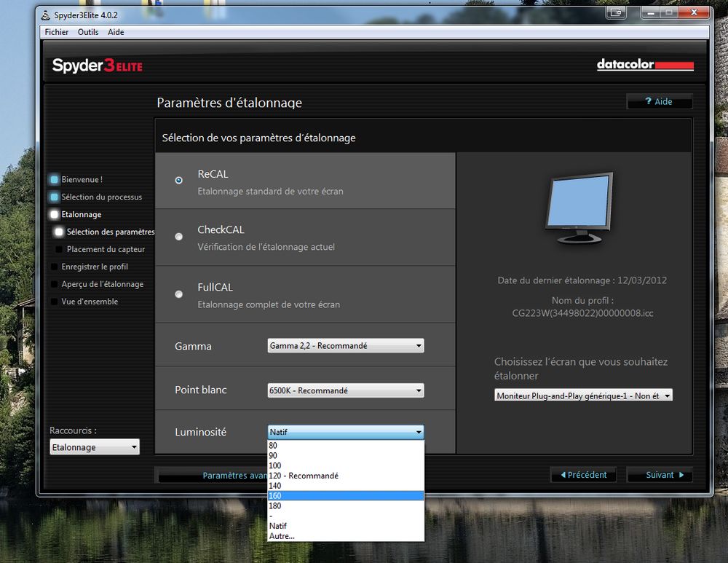728x563 pixels.
Task: Click the CheckCAL option label
Action: click(x=221, y=230)
